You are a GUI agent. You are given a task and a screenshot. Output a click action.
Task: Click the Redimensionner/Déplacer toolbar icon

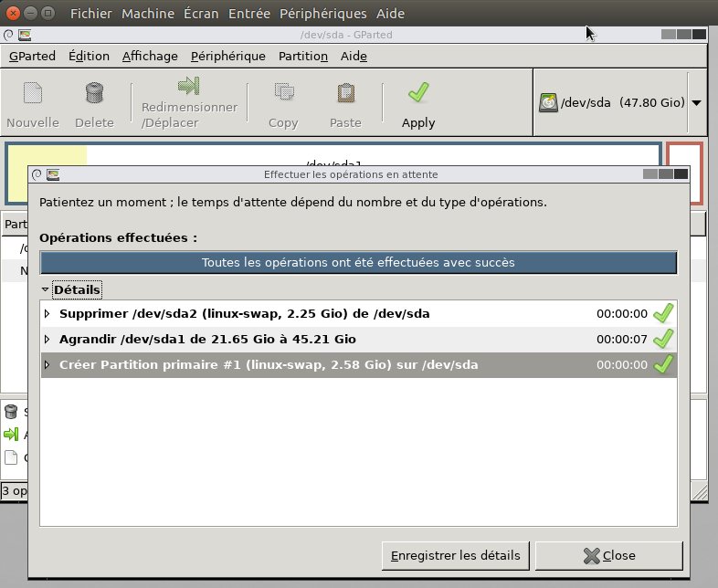pyautogui.click(x=189, y=86)
